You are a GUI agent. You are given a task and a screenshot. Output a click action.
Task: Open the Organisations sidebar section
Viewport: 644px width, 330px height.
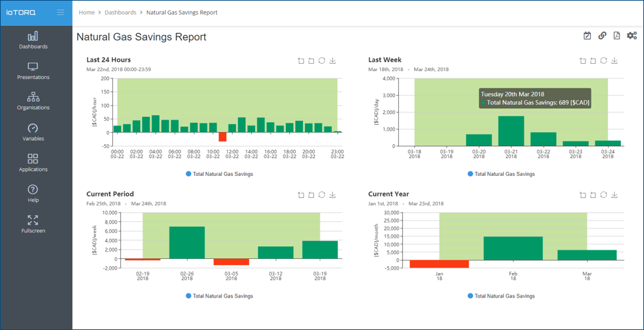pos(33,102)
